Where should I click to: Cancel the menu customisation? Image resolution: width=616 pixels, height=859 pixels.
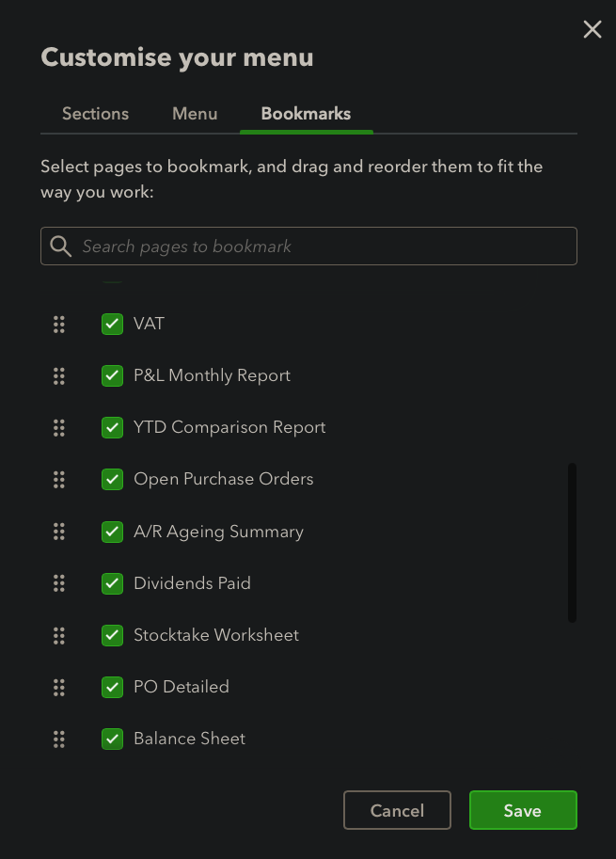[397, 810]
